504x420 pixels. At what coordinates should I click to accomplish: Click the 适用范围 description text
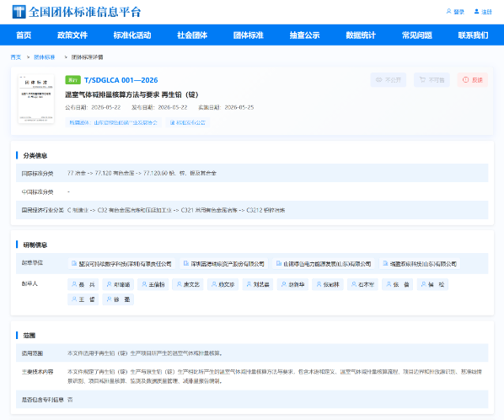click(x=145, y=353)
